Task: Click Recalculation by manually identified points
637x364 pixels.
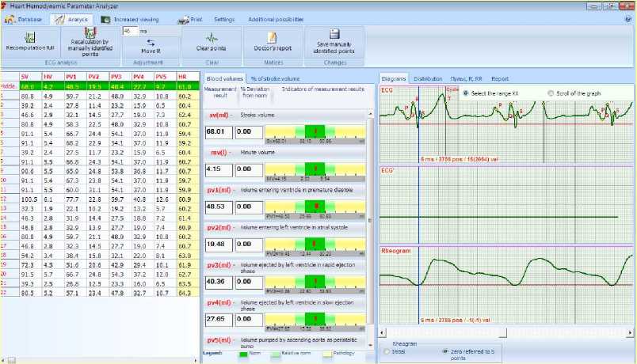Action: [89, 41]
